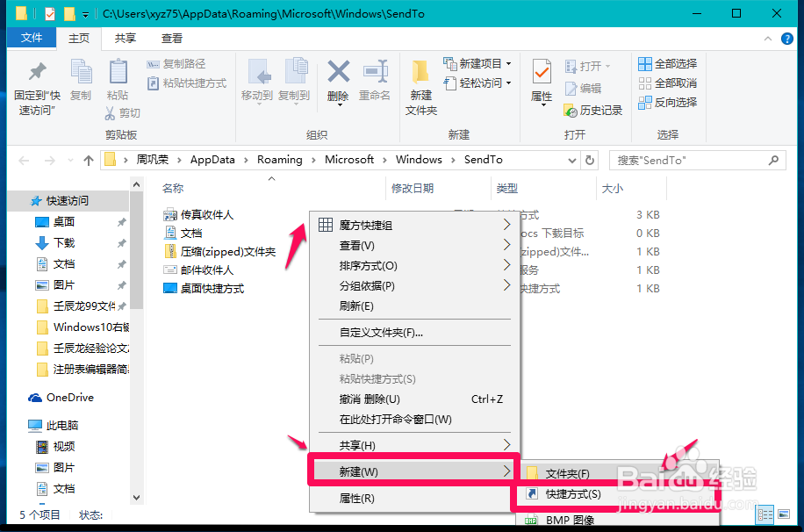Switch to details view icon in status bar

(765, 514)
